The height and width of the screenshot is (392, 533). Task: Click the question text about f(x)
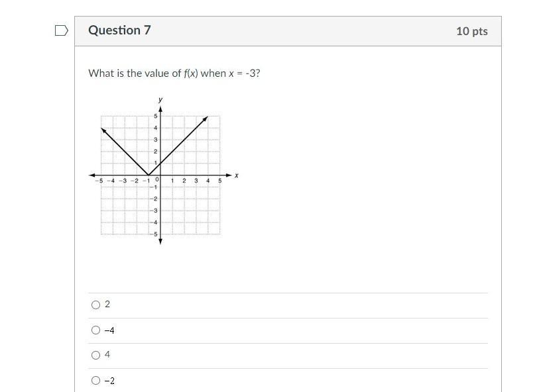pos(174,73)
